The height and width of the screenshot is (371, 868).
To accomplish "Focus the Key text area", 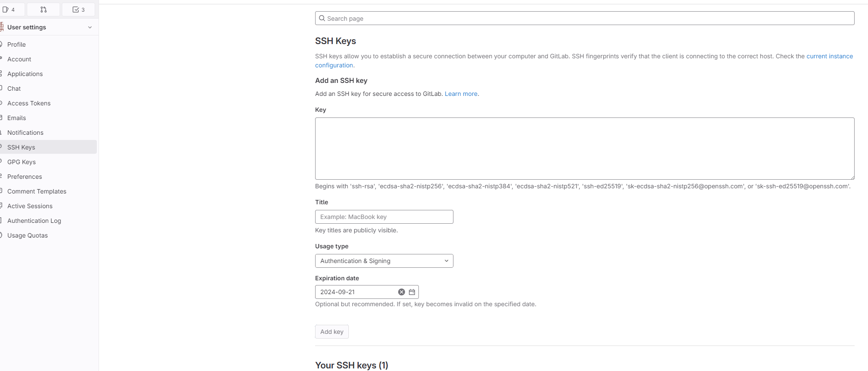I will pyautogui.click(x=584, y=149).
